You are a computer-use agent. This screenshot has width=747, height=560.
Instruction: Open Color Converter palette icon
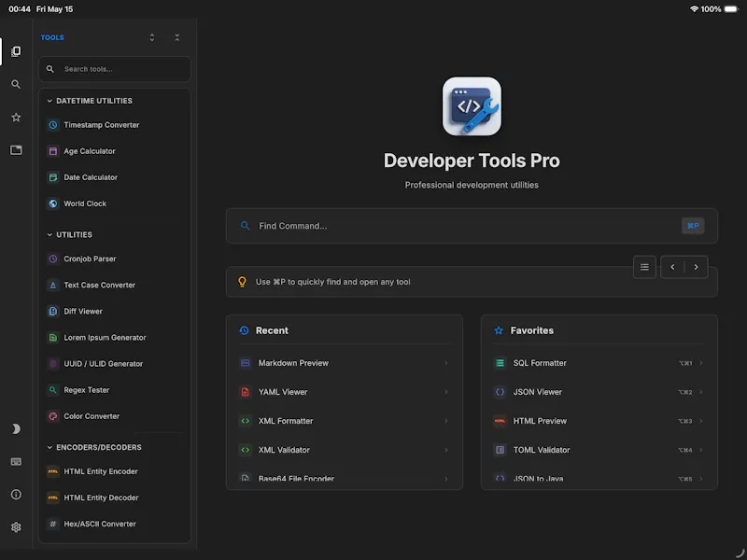click(x=53, y=415)
